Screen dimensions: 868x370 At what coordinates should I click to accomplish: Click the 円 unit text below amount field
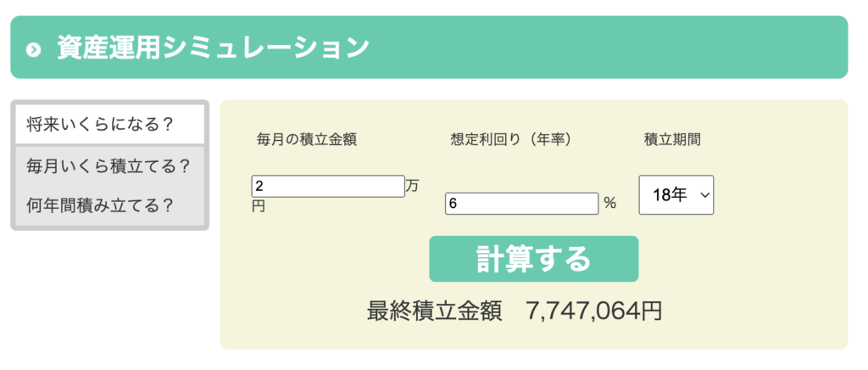(259, 206)
